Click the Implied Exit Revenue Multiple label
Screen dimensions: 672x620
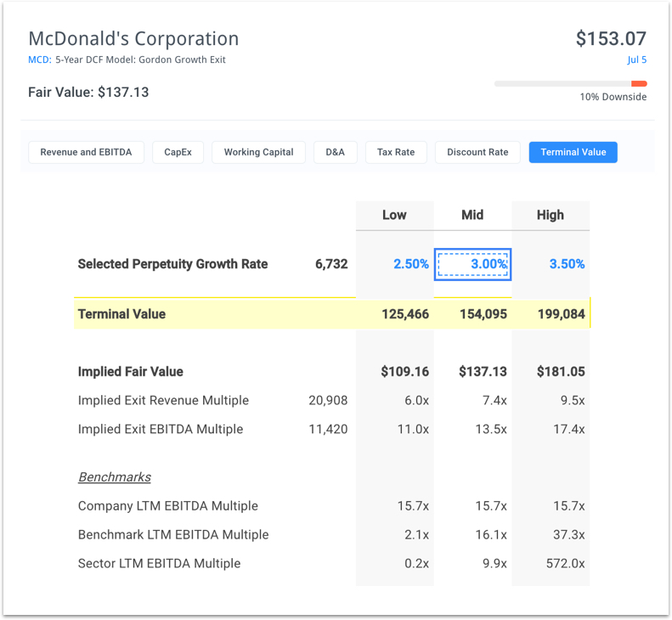[x=163, y=400]
